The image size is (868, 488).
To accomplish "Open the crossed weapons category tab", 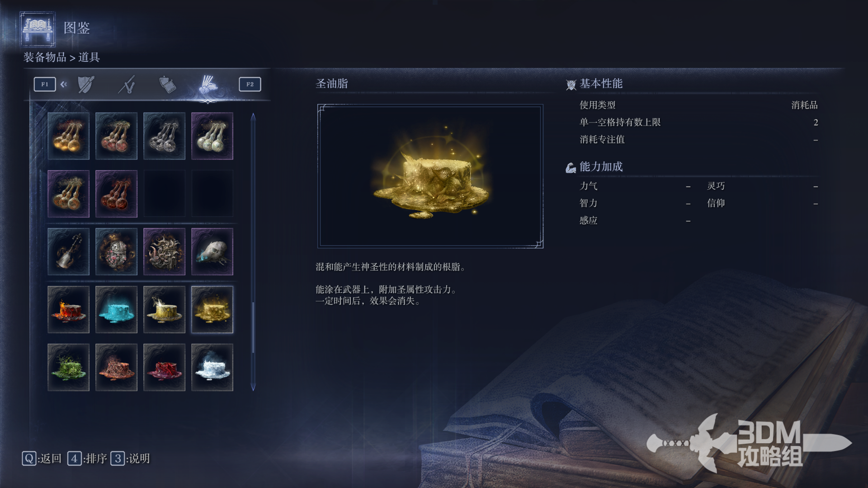I will (x=127, y=84).
